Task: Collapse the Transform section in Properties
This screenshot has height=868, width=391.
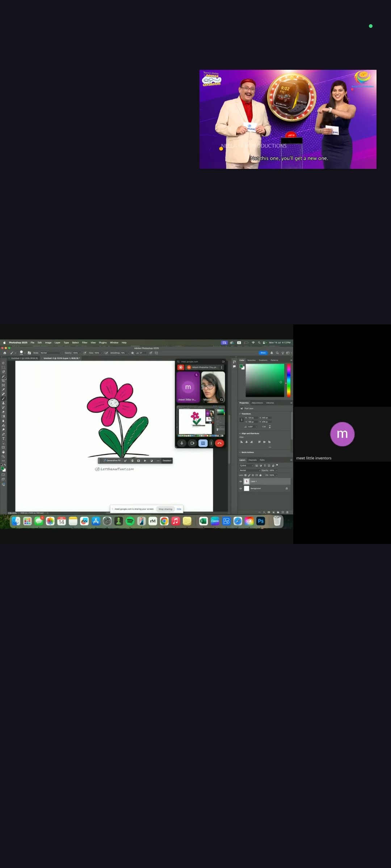Action: 240,413
